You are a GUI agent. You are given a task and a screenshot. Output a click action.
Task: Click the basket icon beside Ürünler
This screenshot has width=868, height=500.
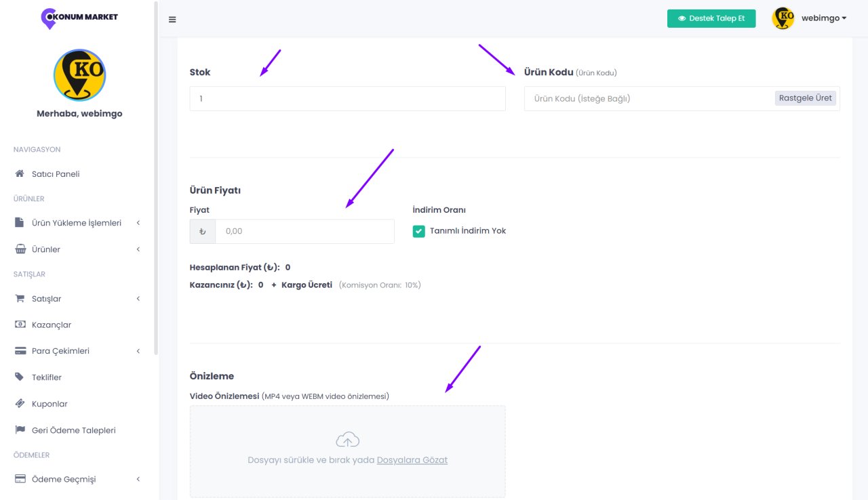pos(20,249)
